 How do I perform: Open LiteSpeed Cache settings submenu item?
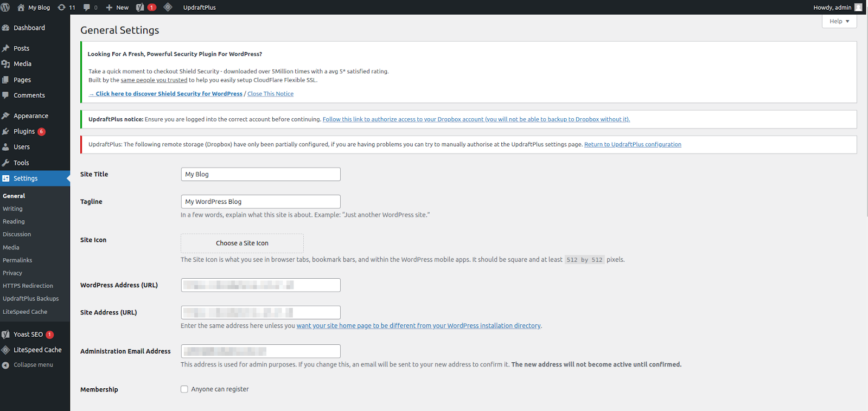[25, 312]
